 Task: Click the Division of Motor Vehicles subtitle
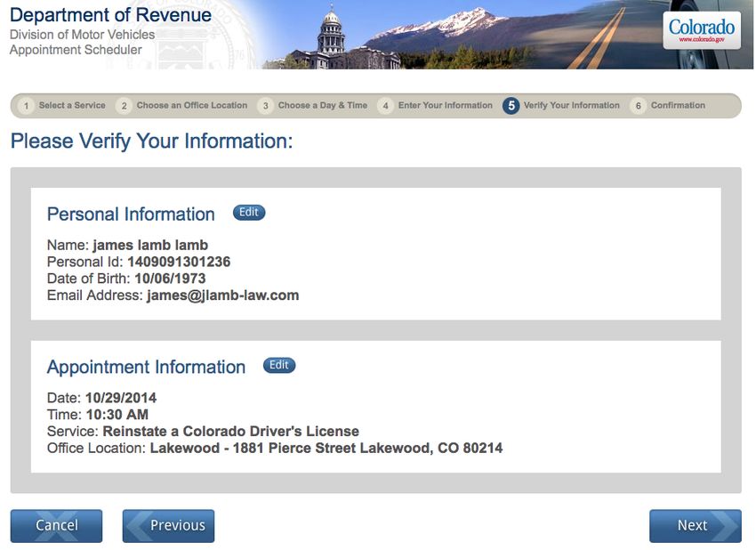tap(83, 35)
